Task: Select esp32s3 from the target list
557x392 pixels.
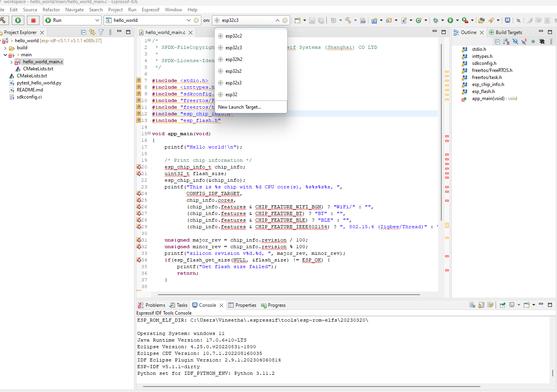Action: point(251,83)
